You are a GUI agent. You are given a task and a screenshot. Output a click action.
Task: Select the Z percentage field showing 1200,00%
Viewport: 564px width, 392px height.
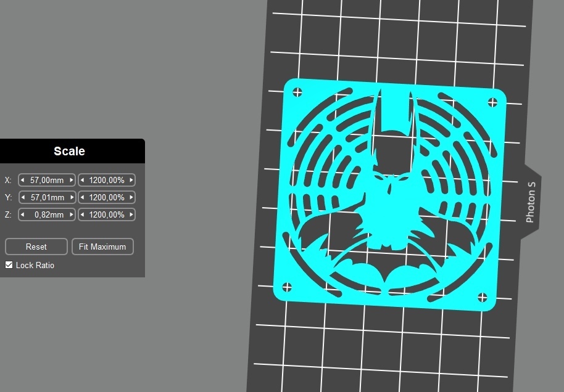click(106, 214)
